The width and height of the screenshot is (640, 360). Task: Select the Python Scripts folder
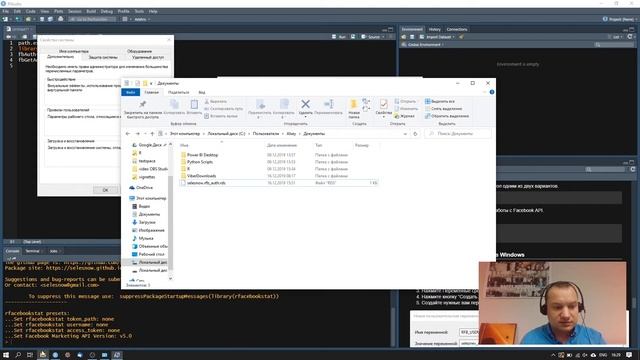click(x=200, y=162)
